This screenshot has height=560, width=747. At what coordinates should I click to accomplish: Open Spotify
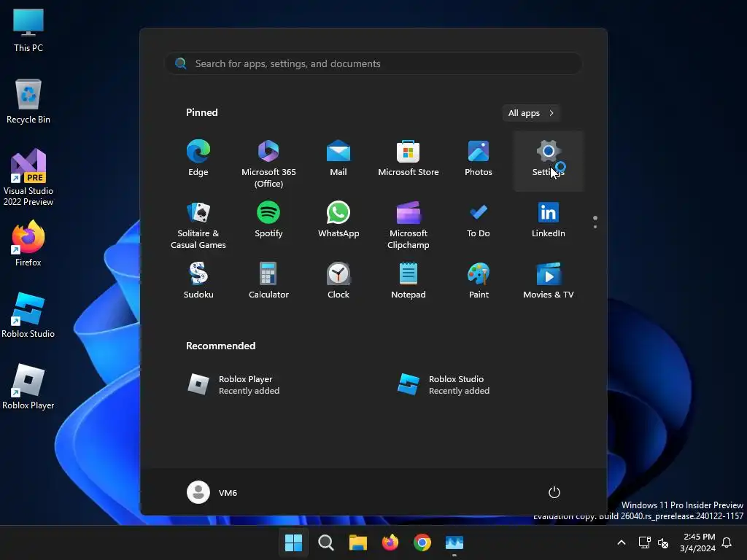point(268,219)
